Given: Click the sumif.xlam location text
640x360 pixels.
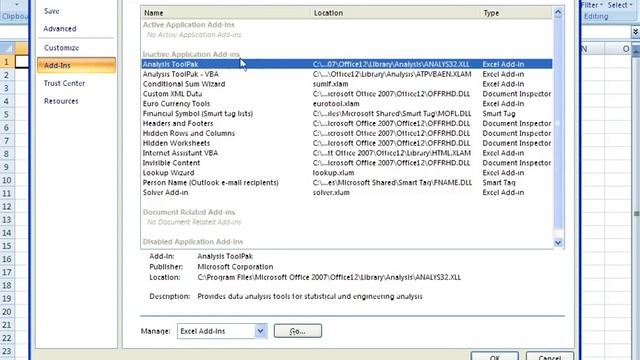Looking at the screenshot, I should tap(330, 84).
